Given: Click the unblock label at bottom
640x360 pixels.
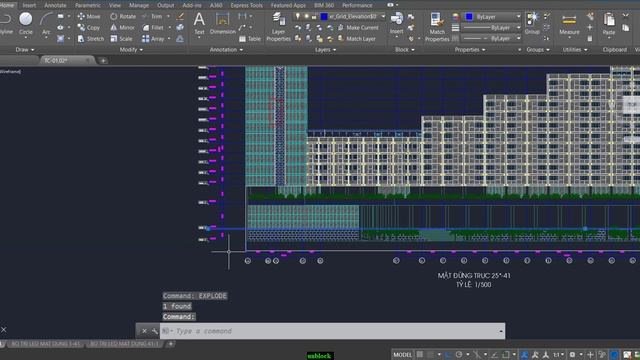Looking at the screenshot, I should pyautogui.click(x=320, y=356).
